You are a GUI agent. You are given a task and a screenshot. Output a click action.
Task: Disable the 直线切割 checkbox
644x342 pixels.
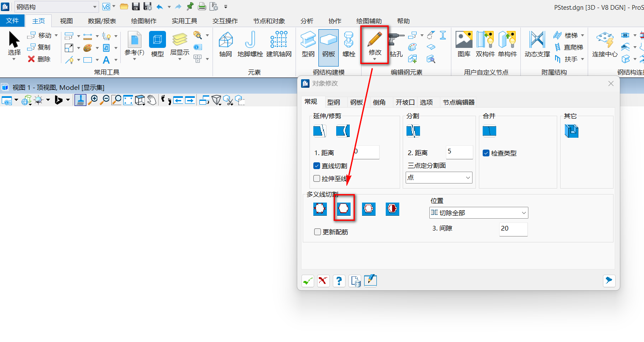[316, 165]
